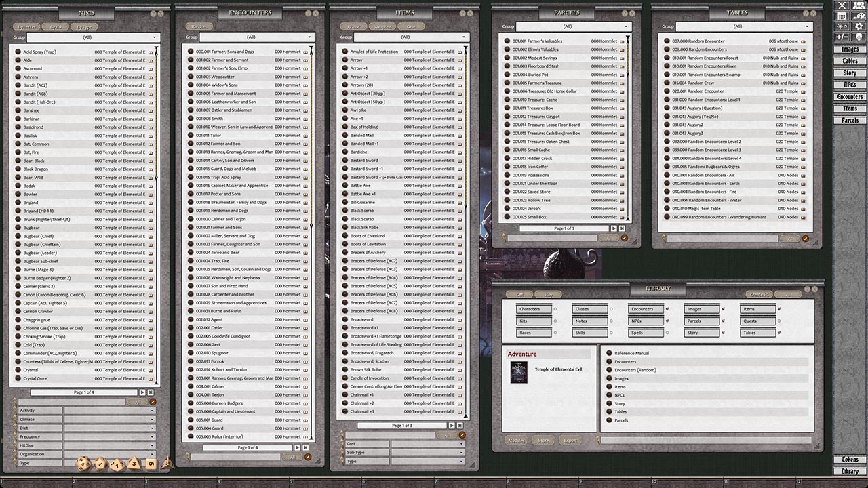Click the next page arrow in Encounters pagination
Screen dimensions: 868x488
(297, 447)
